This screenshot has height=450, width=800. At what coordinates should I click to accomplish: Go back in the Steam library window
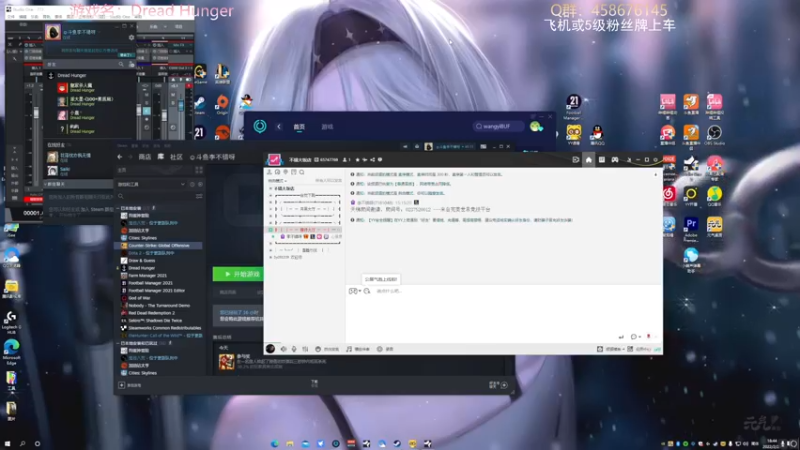[x=120, y=157]
